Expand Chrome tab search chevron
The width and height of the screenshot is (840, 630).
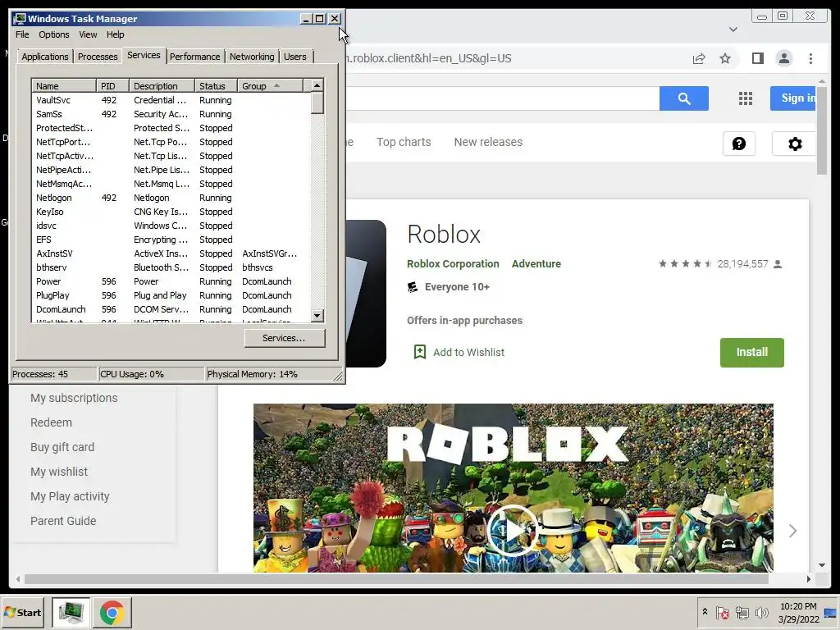(x=733, y=30)
